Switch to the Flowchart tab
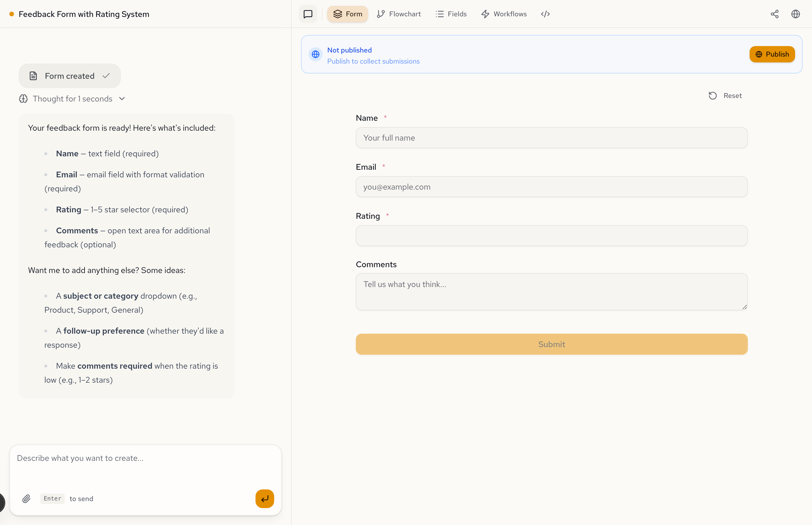Image resolution: width=812 pixels, height=525 pixels. coord(399,14)
